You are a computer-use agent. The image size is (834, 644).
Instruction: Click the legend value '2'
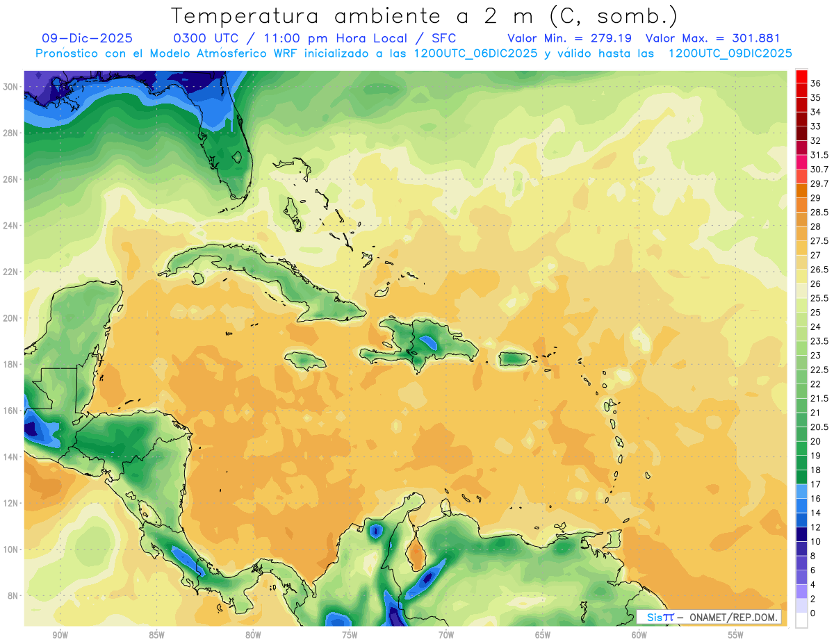click(x=813, y=599)
